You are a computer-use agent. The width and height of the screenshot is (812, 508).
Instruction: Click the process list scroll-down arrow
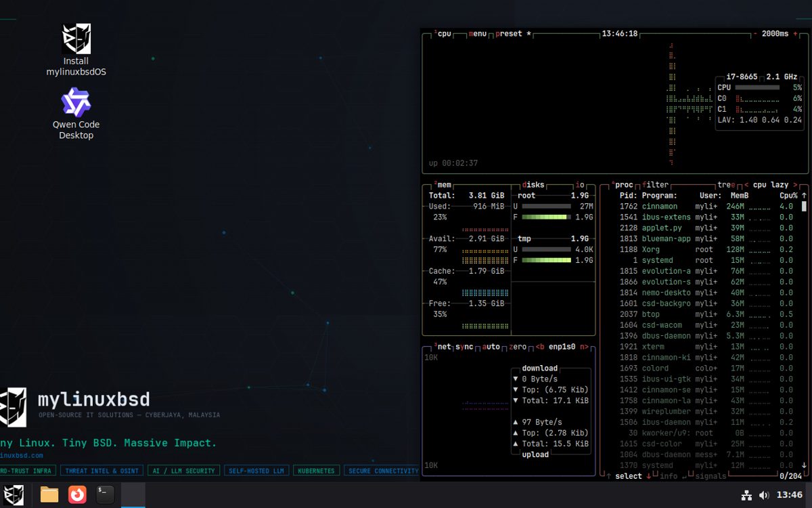pos(804,465)
